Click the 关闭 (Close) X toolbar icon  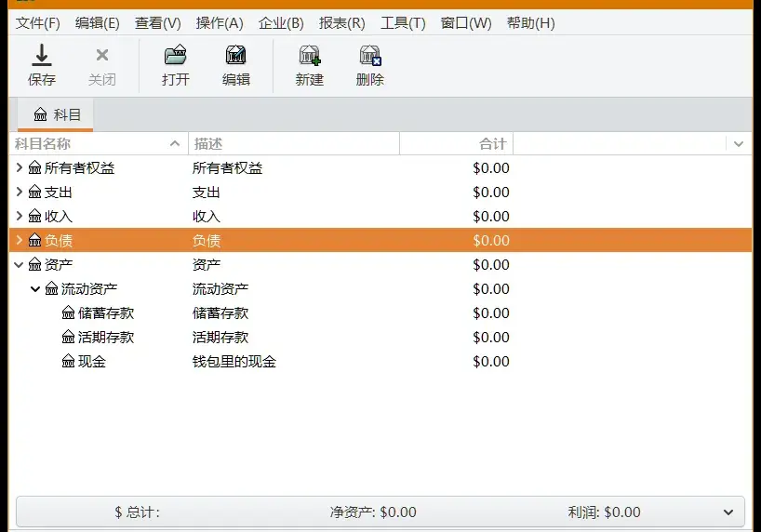click(102, 55)
